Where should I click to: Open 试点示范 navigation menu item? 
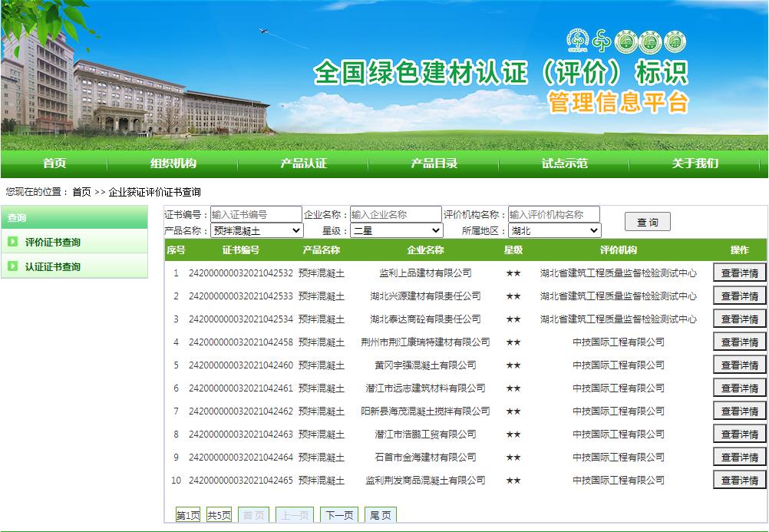point(564,164)
